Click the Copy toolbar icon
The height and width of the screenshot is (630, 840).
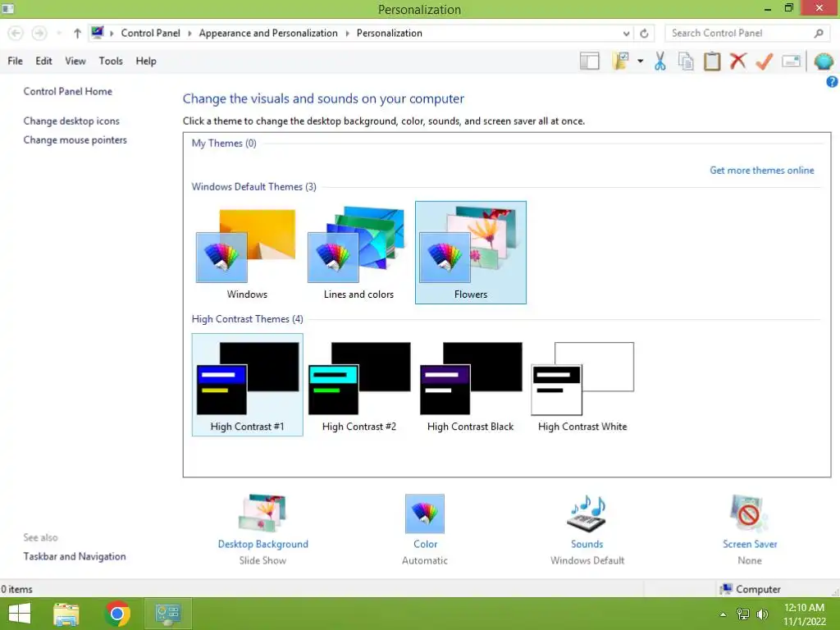686,61
